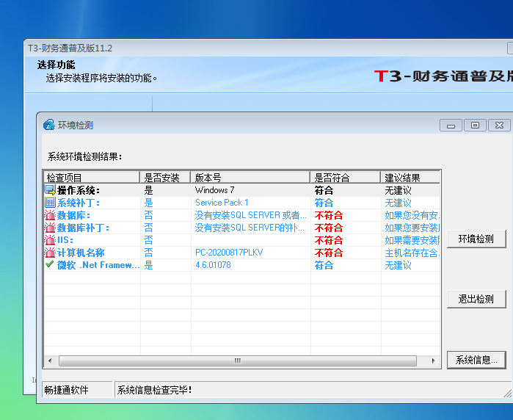Viewport: 513px width, 420px height.
Task: Click 不符合 in the IIS row
Action: pos(329,240)
